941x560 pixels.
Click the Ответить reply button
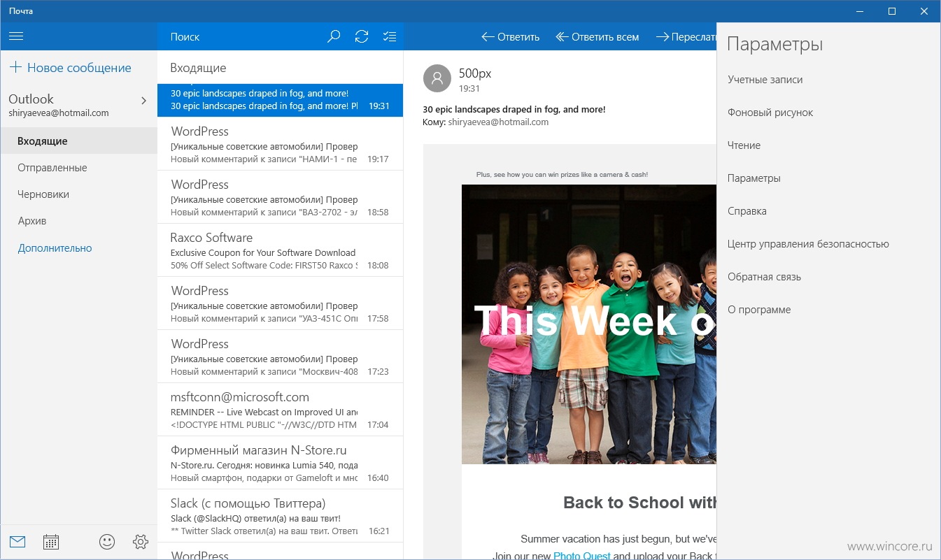coord(511,37)
